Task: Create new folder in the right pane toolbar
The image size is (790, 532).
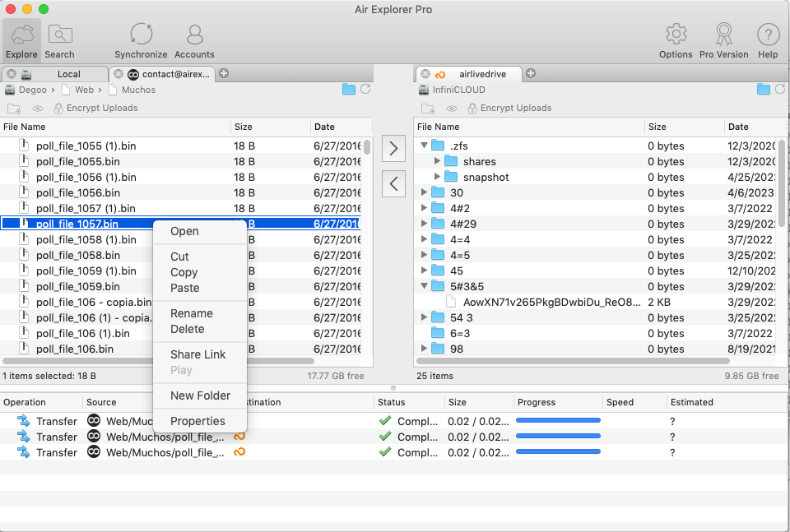Action: [x=428, y=109]
